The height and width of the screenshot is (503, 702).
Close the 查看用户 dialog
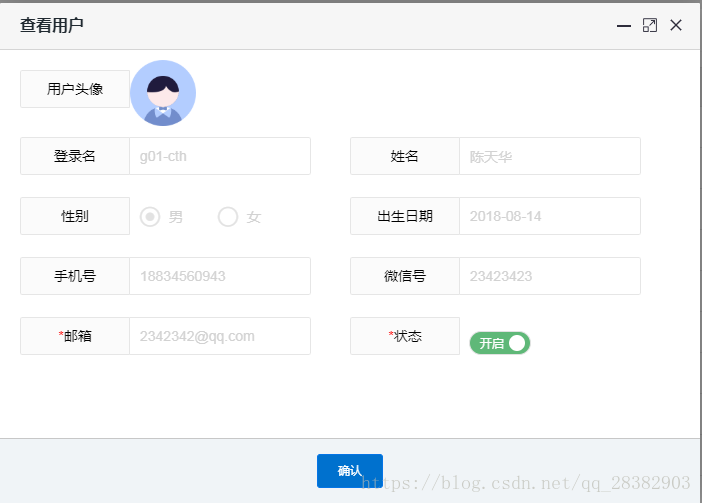coord(676,26)
